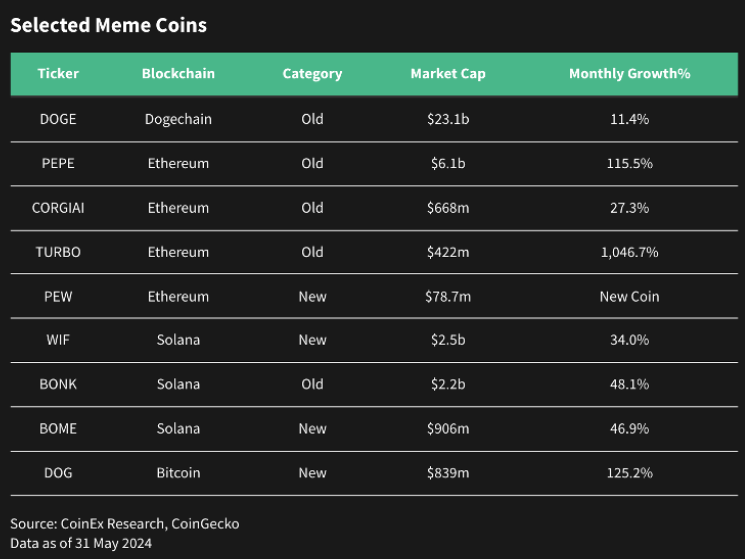Click BONK's $2.2b market cap

click(448, 384)
